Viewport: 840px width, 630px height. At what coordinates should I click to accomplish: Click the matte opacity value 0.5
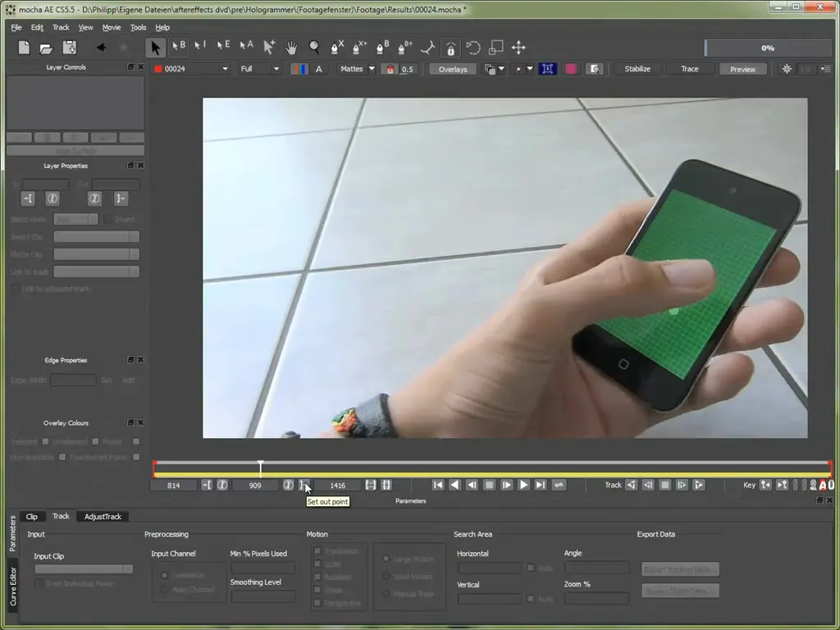[408, 69]
